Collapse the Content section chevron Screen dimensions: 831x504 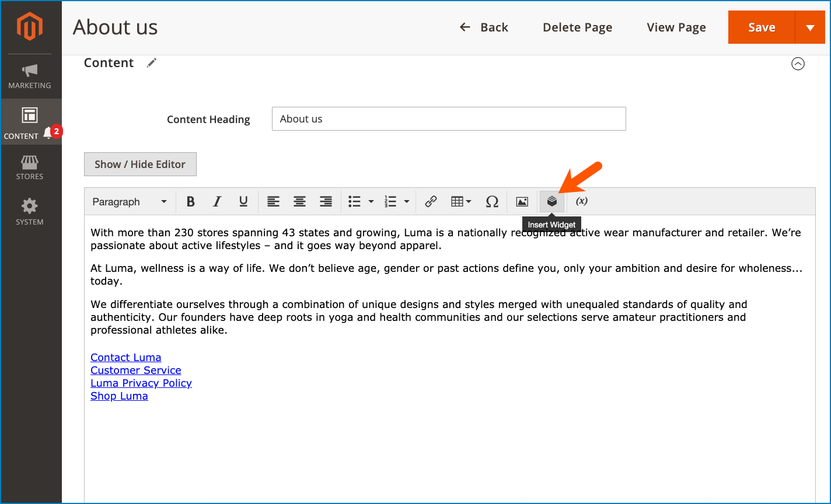798,64
